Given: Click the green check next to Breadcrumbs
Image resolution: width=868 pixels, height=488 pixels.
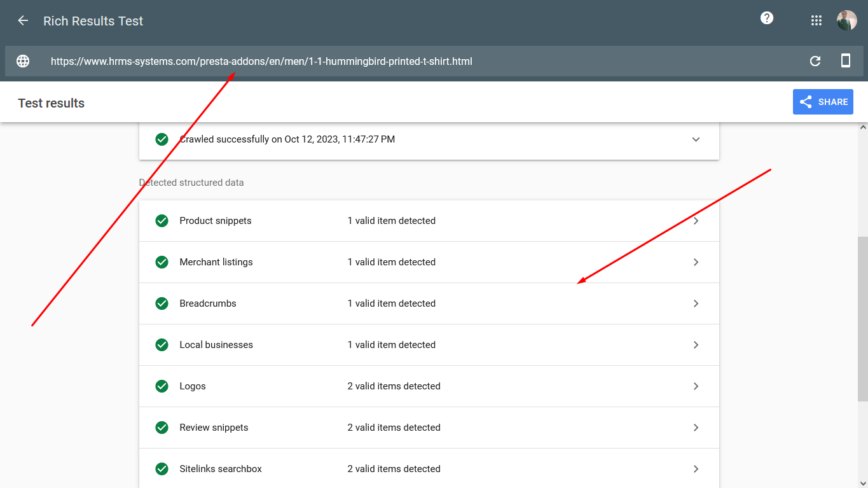Looking at the screenshot, I should (x=162, y=303).
